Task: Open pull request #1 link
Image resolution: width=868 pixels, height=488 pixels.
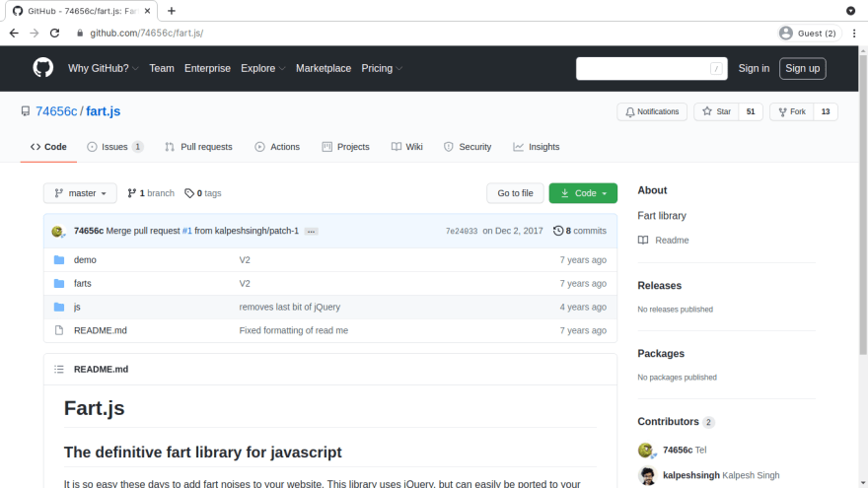Action: pos(187,231)
